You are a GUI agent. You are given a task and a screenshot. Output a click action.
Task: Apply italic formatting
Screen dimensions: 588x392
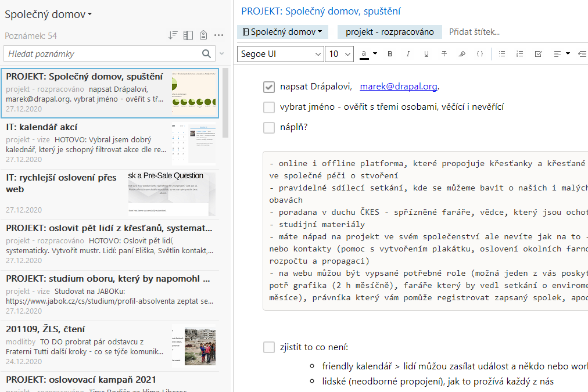pos(408,54)
